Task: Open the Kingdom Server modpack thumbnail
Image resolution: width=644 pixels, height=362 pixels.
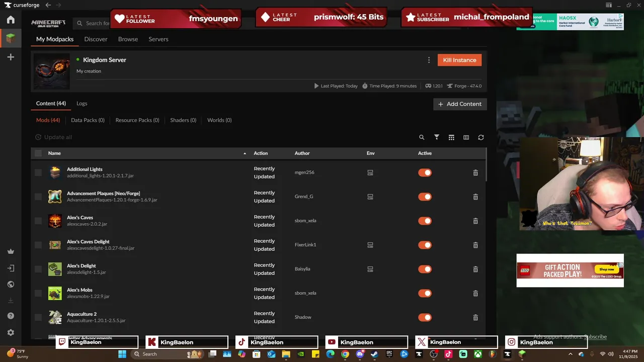Action: tap(52, 71)
